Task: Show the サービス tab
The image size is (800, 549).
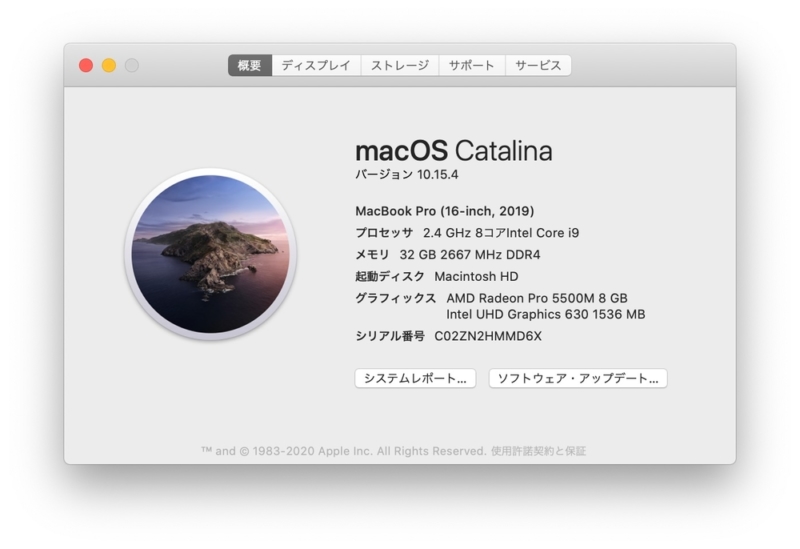Action: point(538,65)
